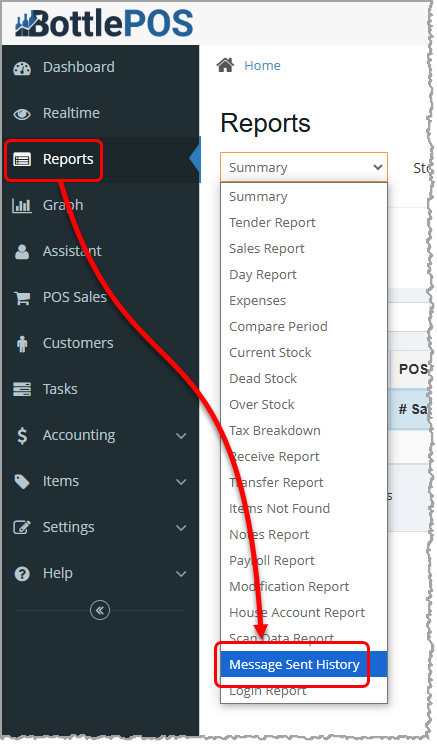Choose Over Stock report
This screenshot has height=745, width=437.
click(304, 405)
